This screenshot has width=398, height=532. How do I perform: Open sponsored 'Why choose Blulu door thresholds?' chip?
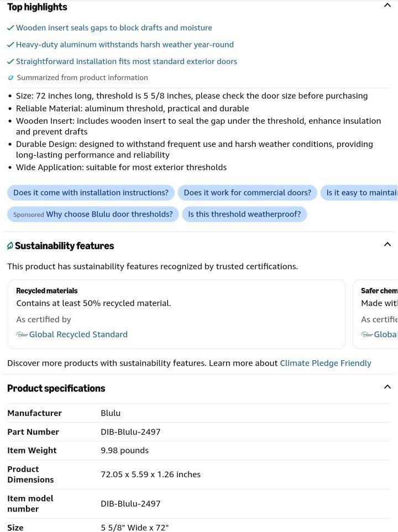pos(93,214)
